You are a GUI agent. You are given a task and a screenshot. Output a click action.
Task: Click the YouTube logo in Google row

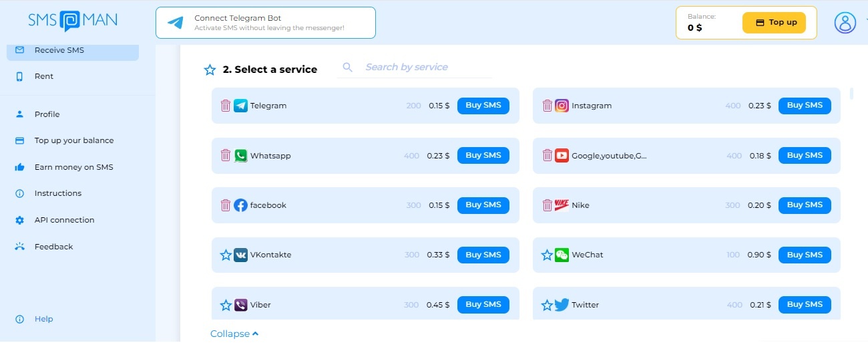click(x=562, y=155)
